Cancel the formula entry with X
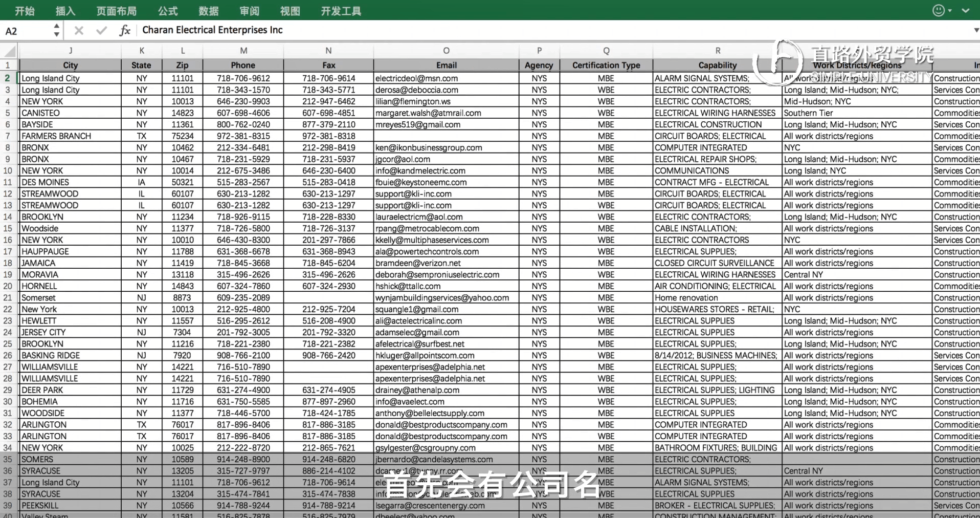980x518 pixels. click(79, 30)
